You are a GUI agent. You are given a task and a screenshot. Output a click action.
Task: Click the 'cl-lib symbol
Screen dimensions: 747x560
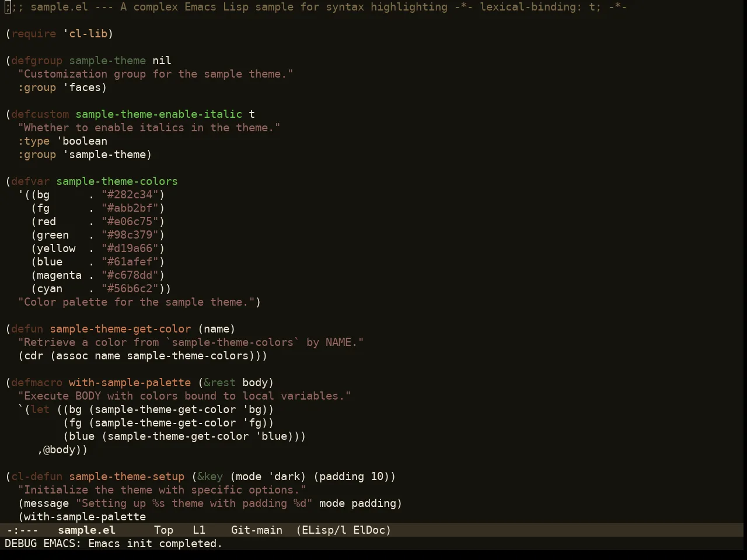click(x=85, y=34)
